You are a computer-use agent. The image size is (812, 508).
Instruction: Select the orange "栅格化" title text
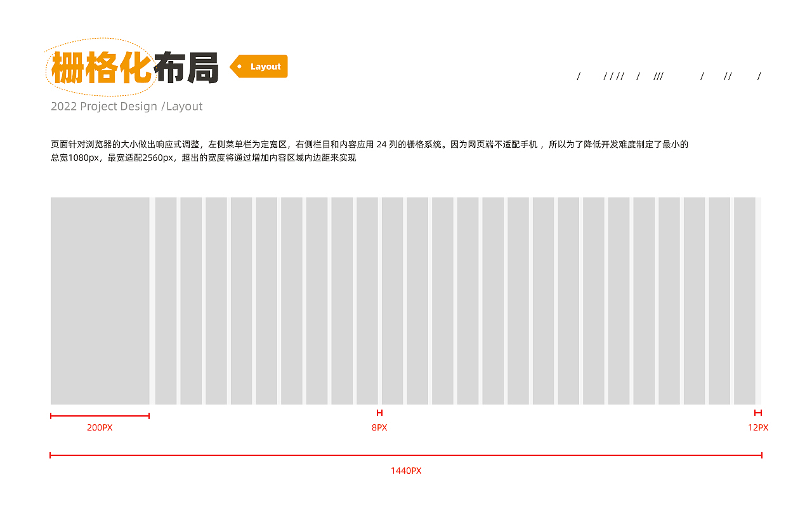[x=101, y=68]
